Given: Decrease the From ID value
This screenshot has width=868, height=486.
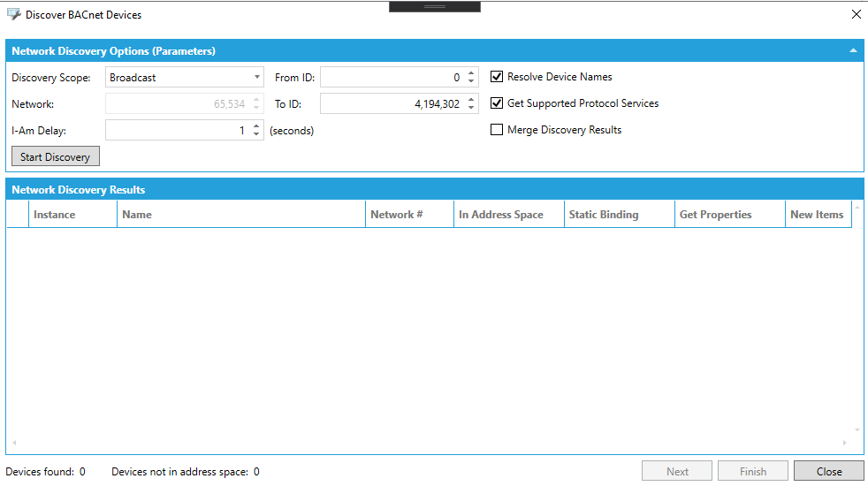Looking at the screenshot, I should (471, 82).
